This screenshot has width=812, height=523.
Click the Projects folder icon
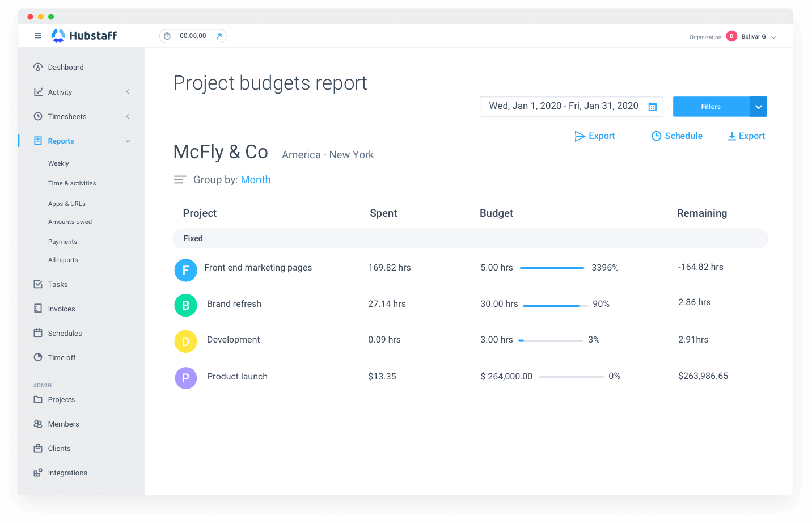38,399
